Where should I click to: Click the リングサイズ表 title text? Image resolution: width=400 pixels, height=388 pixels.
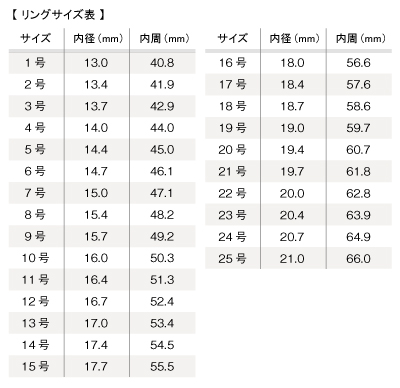tap(58, 15)
